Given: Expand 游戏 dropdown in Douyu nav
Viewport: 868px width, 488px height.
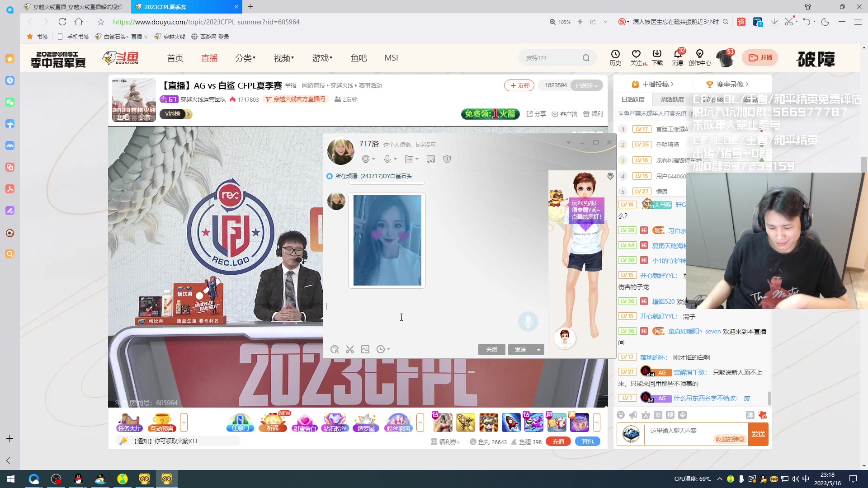Looking at the screenshot, I should (x=322, y=58).
